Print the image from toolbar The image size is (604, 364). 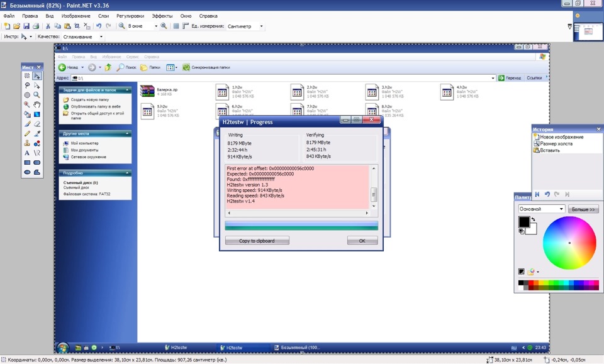[x=36, y=26]
